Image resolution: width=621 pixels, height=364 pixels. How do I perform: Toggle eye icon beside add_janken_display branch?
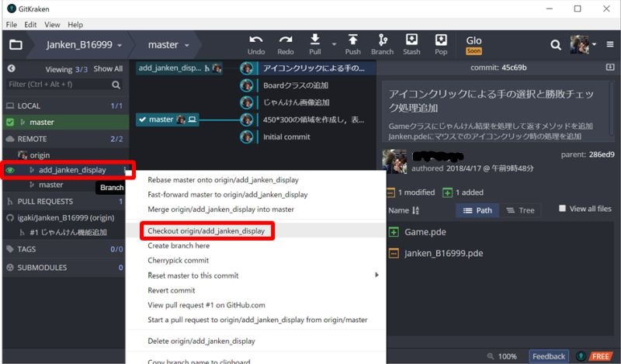[11, 170]
